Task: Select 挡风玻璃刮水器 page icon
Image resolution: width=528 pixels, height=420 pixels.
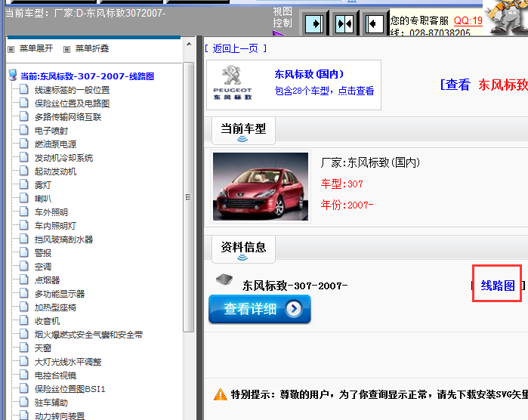Action: [x=24, y=239]
